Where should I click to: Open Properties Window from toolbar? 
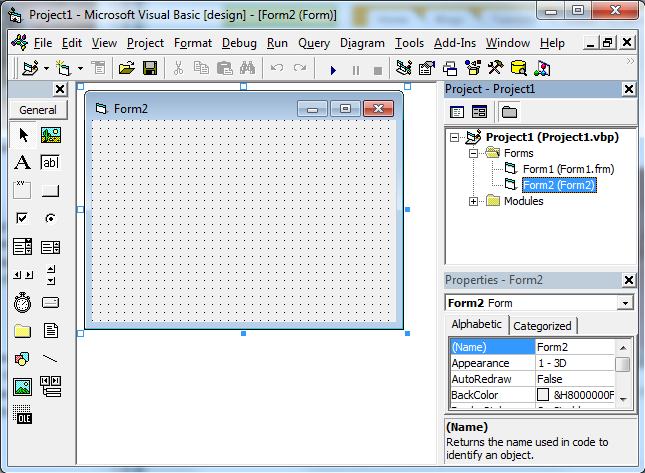point(427,68)
